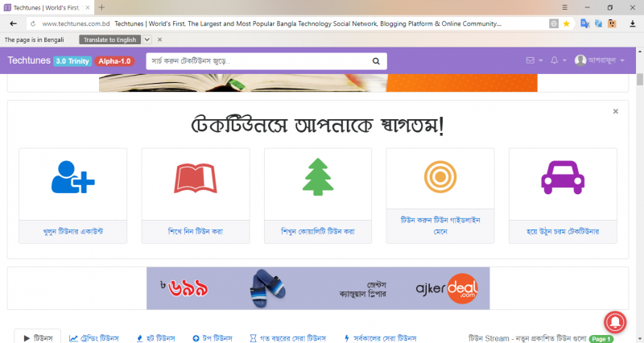Select the সর্বকালের সেরা টিউনস tab

(380, 338)
